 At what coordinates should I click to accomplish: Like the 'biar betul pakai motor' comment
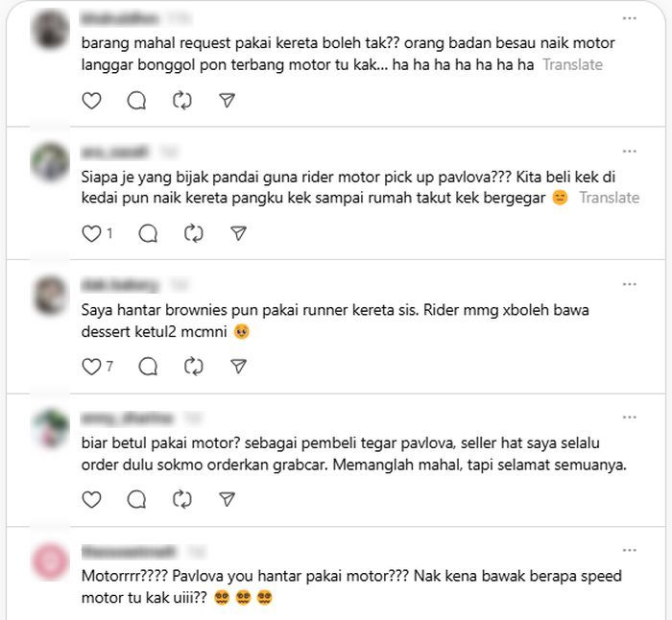[91, 500]
